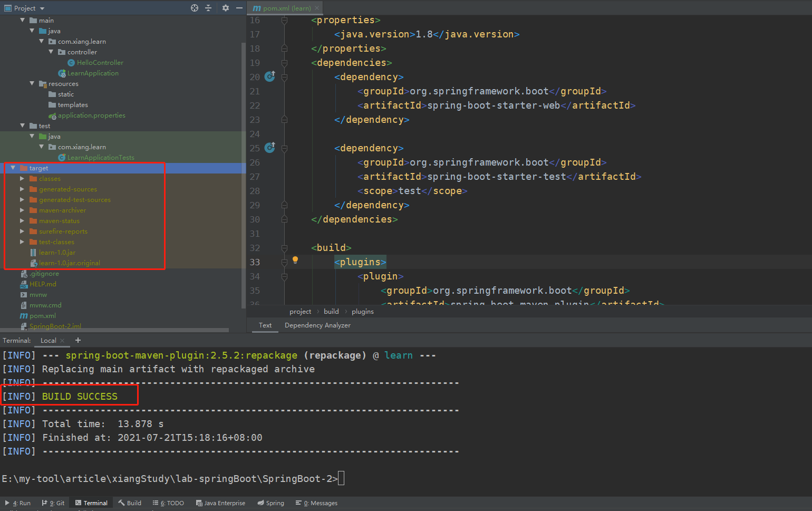
Task: Click the java.version 1.8 line
Action: click(427, 34)
